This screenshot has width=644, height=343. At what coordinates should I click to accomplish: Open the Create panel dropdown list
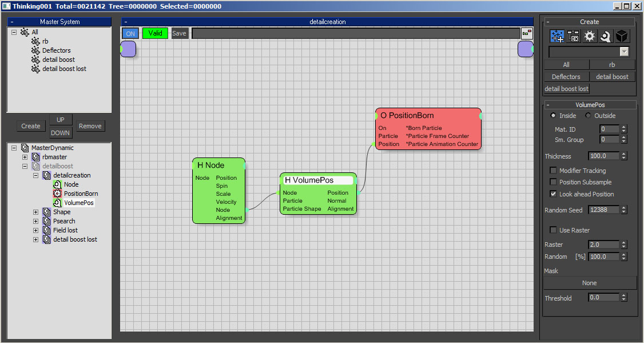624,52
